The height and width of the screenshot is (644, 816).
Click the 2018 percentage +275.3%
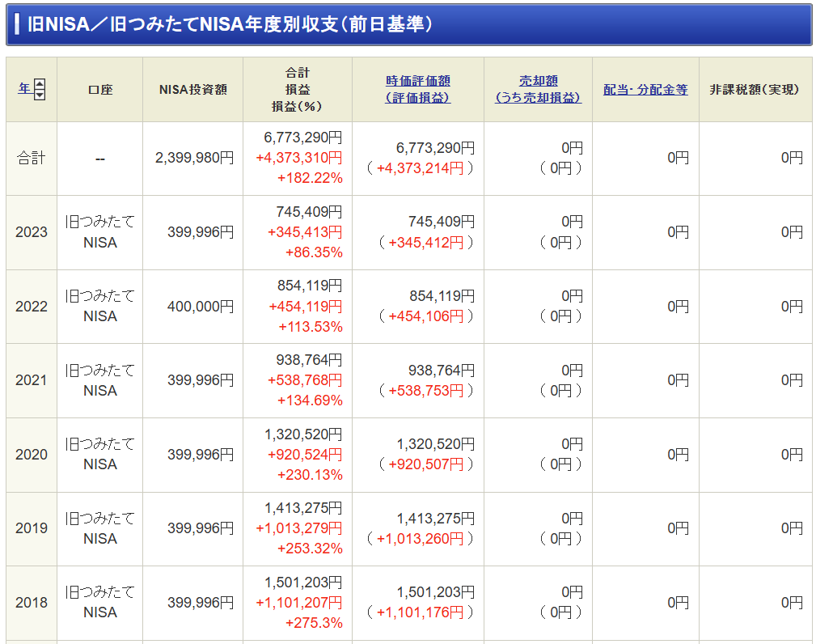[x=314, y=623]
